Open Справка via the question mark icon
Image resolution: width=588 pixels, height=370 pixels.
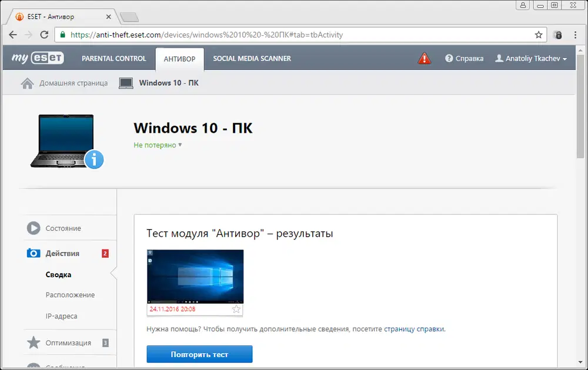(x=449, y=58)
